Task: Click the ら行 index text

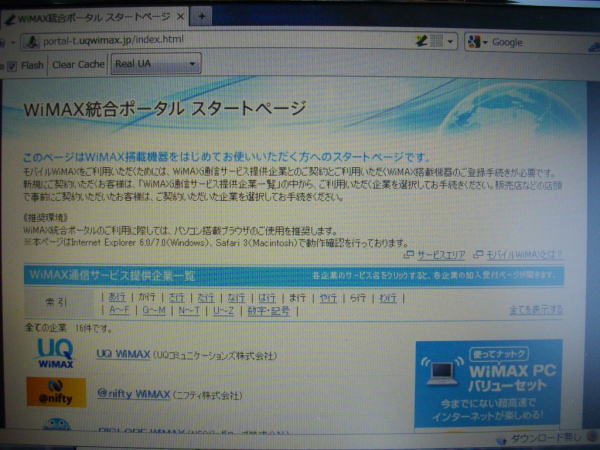Action: click(x=358, y=297)
